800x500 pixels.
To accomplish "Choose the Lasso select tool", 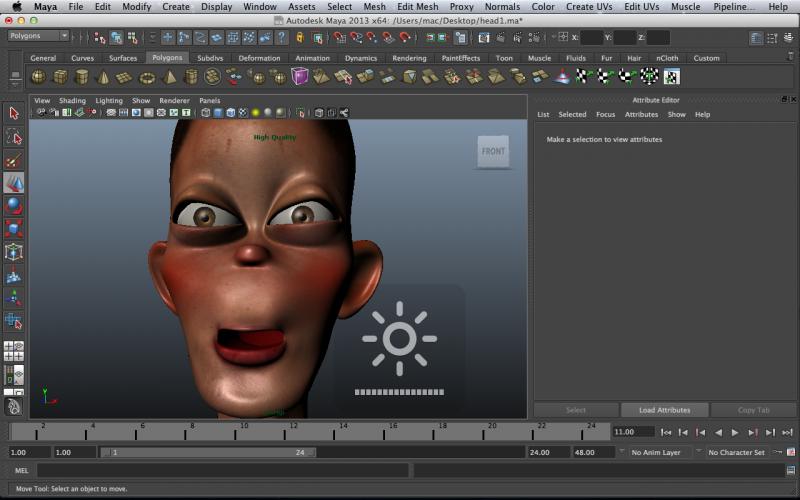I will tap(14, 137).
